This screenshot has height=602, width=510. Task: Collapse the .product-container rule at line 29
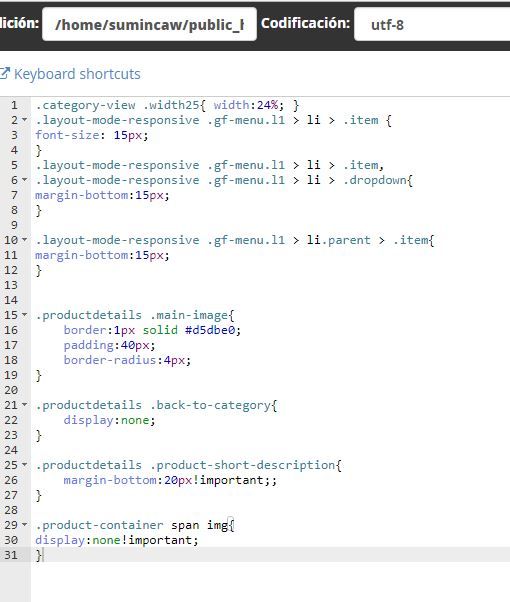(x=25, y=525)
